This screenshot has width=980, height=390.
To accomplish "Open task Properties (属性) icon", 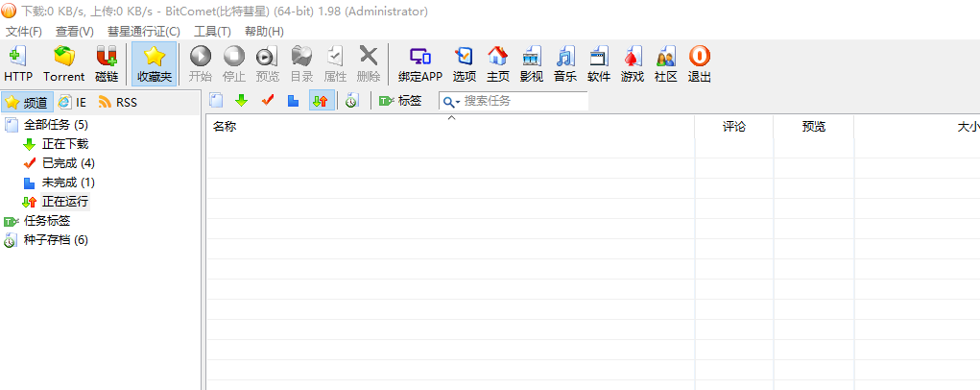I will (x=335, y=63).
